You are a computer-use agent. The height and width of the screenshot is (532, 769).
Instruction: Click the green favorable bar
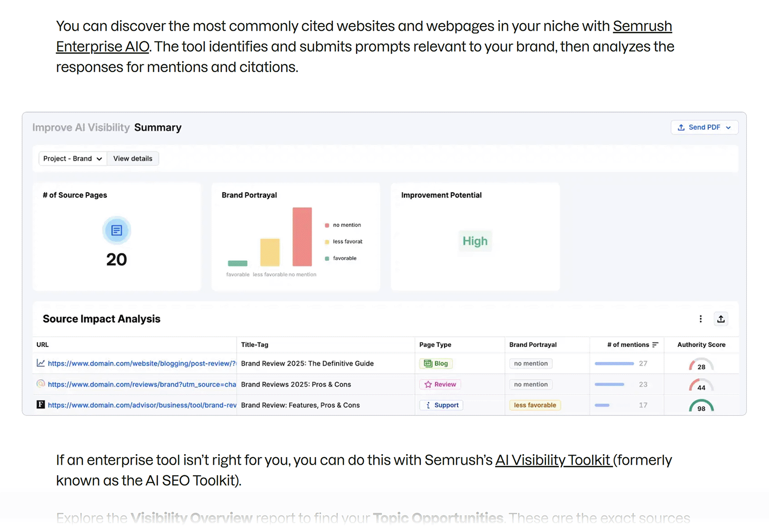(x=237, y=263)
